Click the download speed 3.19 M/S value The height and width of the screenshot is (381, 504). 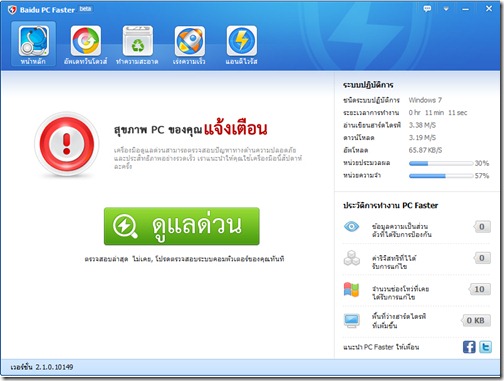tap(422, 138)
